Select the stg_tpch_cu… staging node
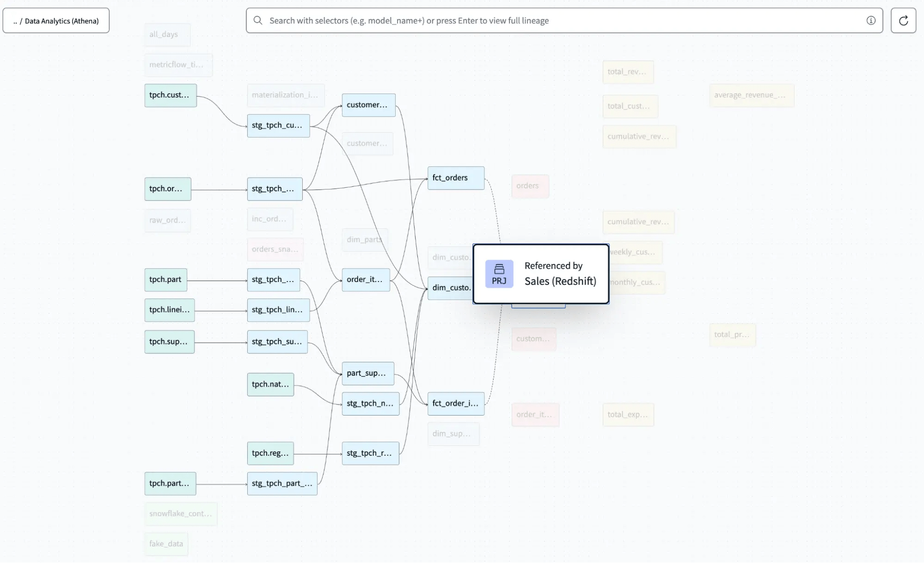 (278, 126)
